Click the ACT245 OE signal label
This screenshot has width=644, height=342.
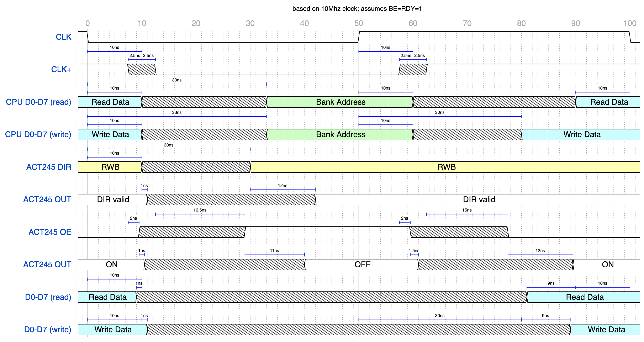(50, 232)
